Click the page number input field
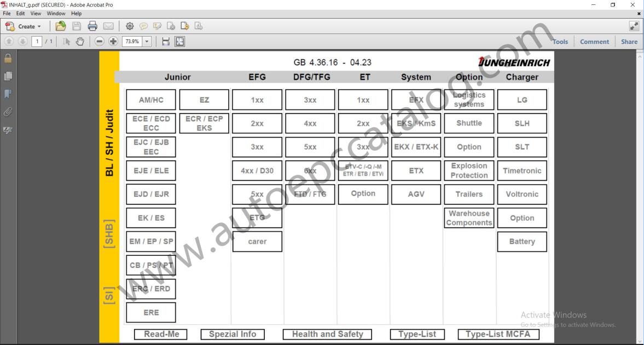 click(x=37, y=42)
